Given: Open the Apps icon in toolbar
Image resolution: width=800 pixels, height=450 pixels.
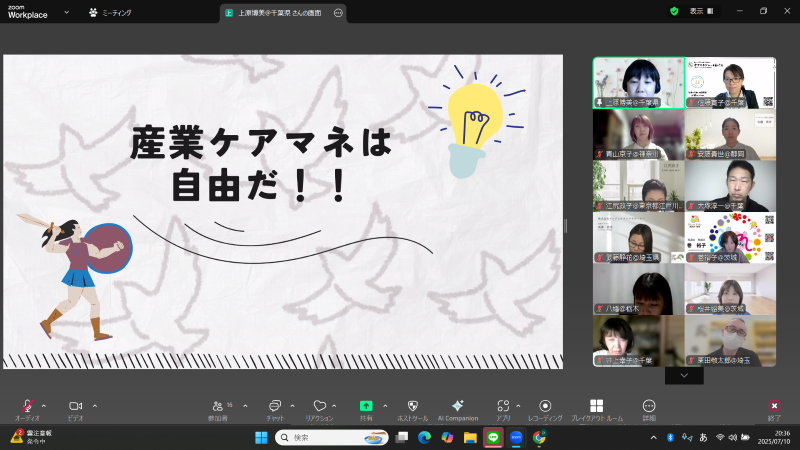Looking at the screenshot, I should click(502, 406).
